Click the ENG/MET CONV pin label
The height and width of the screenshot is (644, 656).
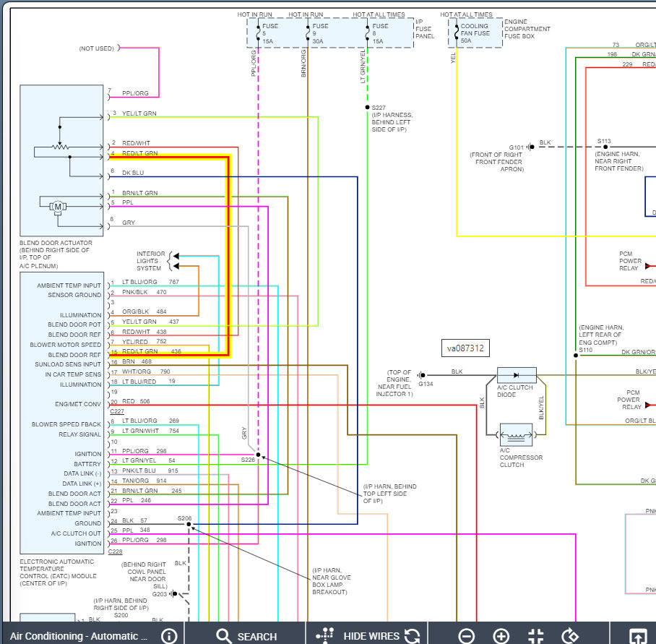[78, 404]
